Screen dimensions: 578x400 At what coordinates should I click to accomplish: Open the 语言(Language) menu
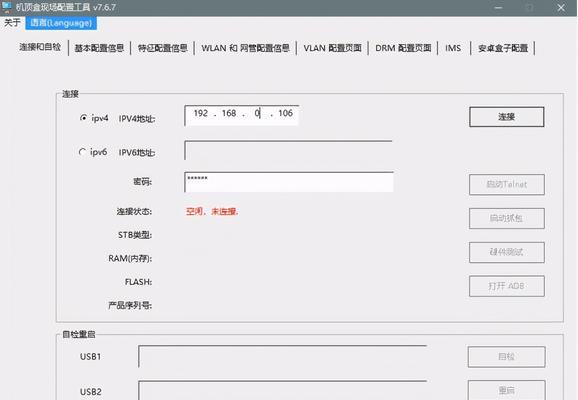(61, 23)
